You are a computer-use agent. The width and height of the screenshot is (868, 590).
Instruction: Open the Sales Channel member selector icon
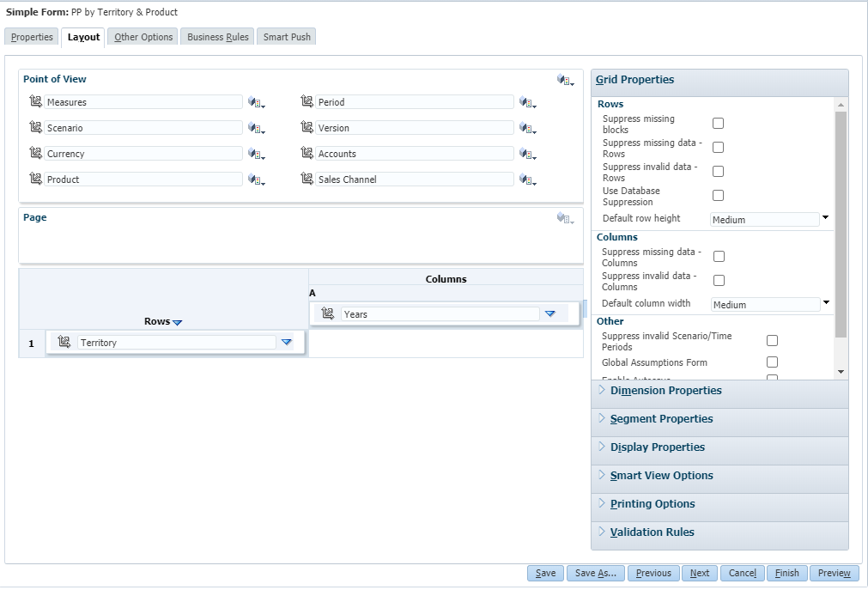coord(527,179)
